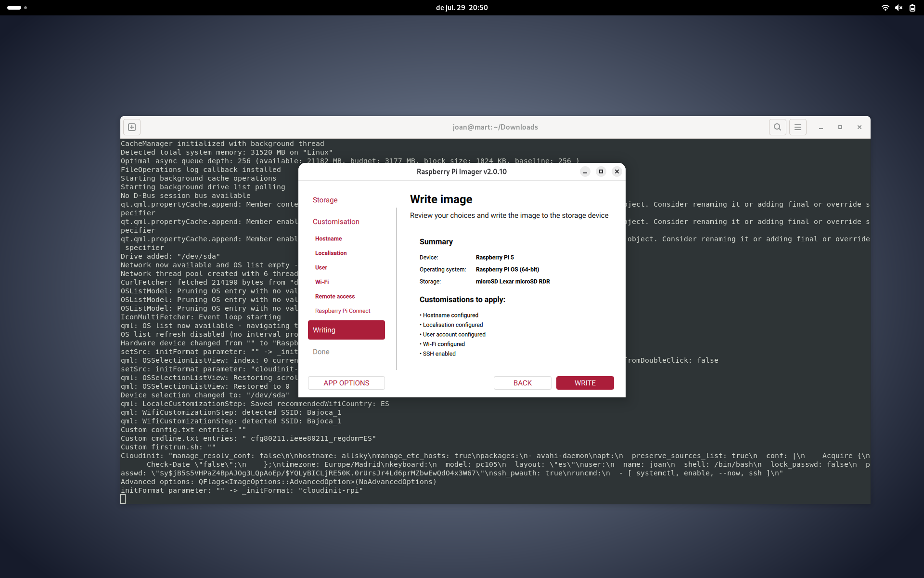Open search in terminal header

point(777,127)
